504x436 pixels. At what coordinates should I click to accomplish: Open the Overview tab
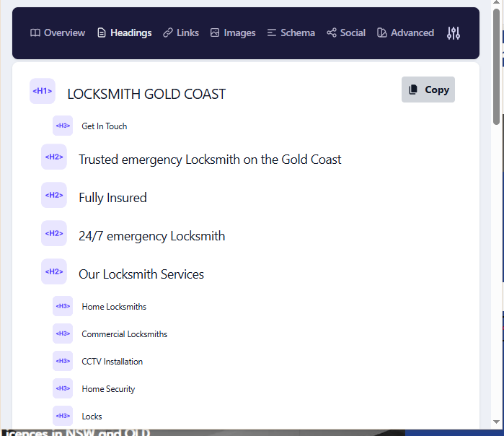pyautogui.click(x=58, y=32)
